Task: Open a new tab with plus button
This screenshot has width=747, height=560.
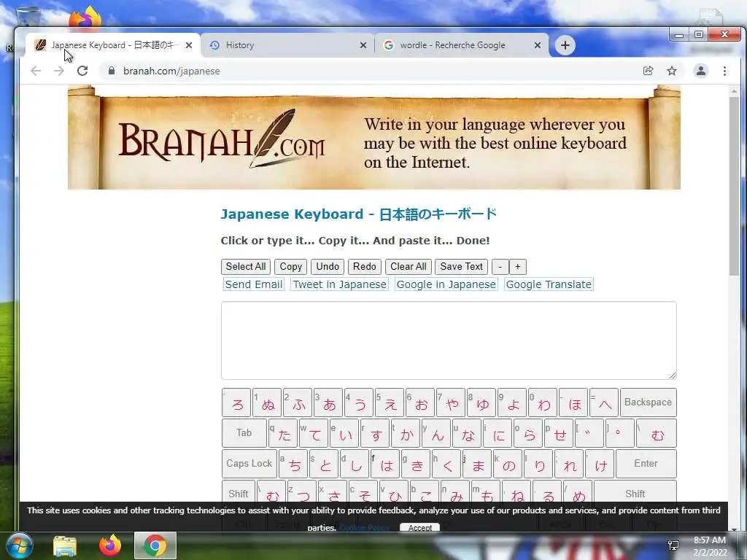Action: pyautogui.click(x=565, y=45)
